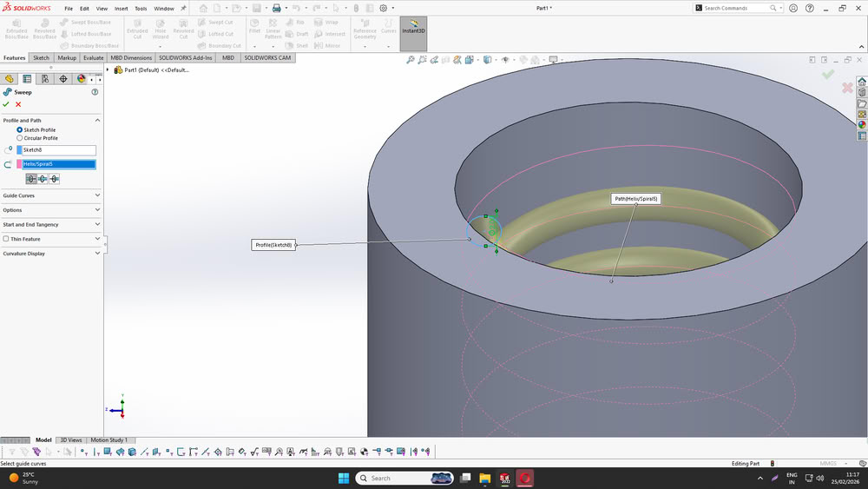Click the Zoom to Fit icon
868x489 pixels.
click(411, 60)
